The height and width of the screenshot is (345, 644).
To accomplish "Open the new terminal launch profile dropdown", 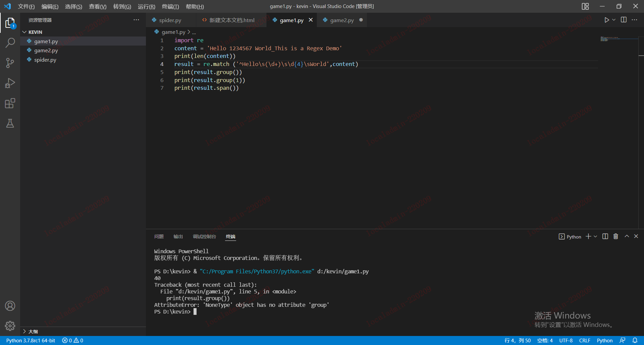I will click(x=596, y=236).
